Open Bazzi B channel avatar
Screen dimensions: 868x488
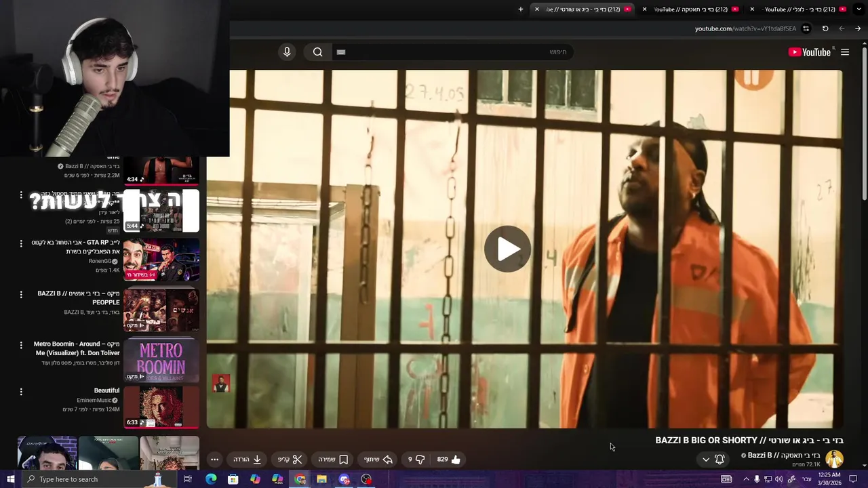tap(834, 460)
